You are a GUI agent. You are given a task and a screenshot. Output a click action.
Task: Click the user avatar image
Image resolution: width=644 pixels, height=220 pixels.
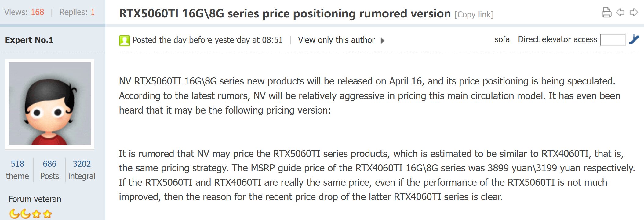tap(50, 104)
